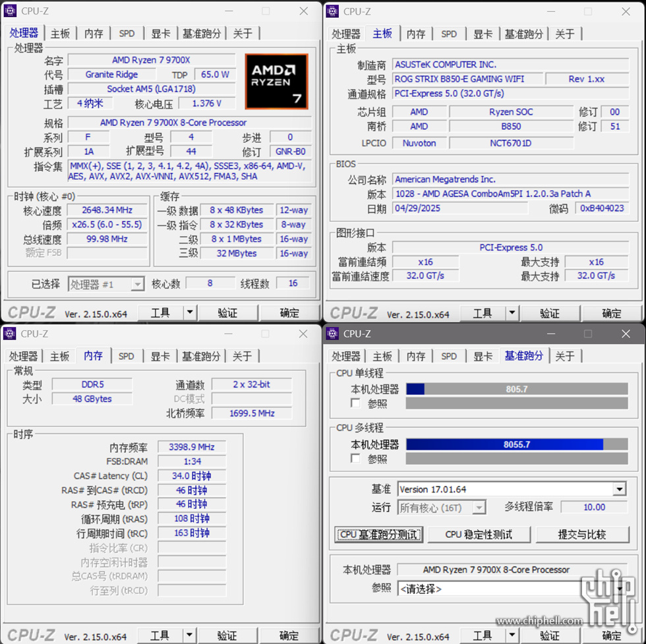
Task: Click 确定 in the benchmark window
Action: (612, 635)
